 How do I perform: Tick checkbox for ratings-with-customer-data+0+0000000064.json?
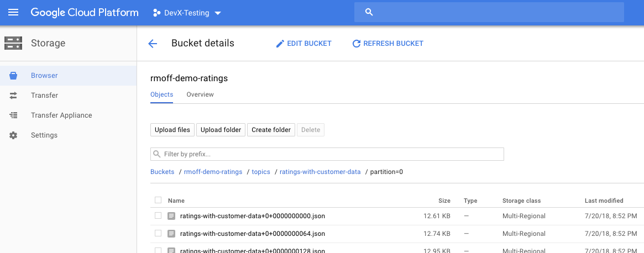(158, 233)
